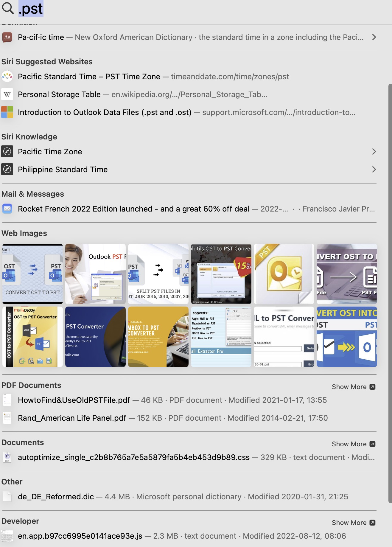Image resolution: width=392 pixels, height=547 pixels.
Task: Click the magnifying glass search icon
Action: point(8,8)
